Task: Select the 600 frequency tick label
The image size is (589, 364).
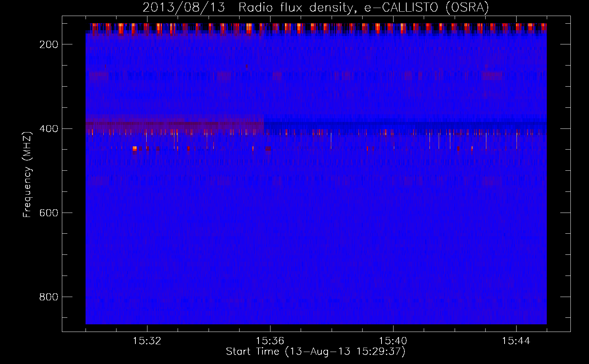Action: (x=49, y=213)
